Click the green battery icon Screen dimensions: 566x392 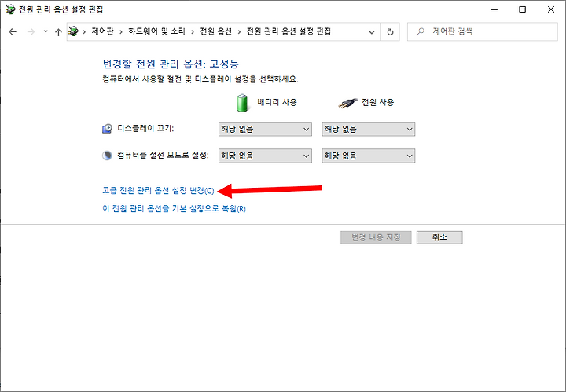pos(243,103)
